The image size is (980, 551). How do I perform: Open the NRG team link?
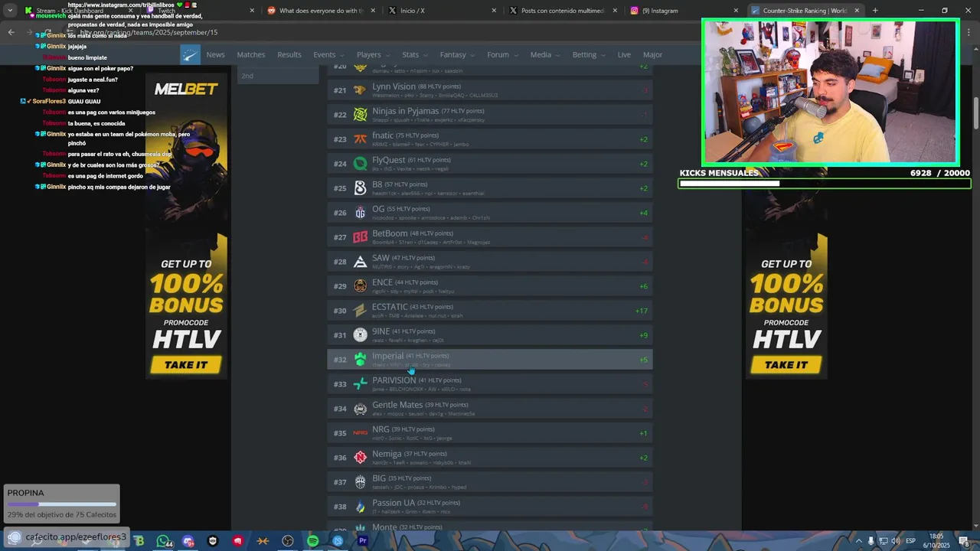coord(381,429)
